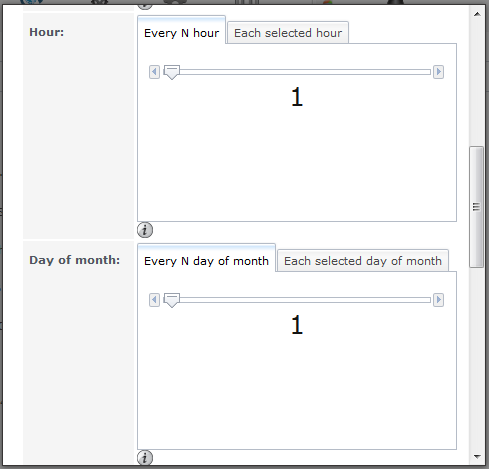Switch to the Each selected hour tab

click(x=288, y=33)
